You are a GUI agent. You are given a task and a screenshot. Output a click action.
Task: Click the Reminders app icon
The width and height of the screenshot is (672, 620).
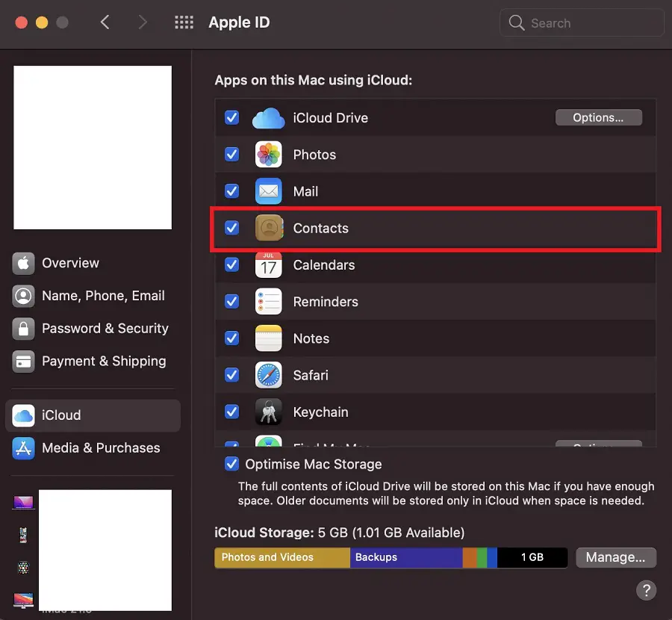pyautogui.click(x=268, y=302)
